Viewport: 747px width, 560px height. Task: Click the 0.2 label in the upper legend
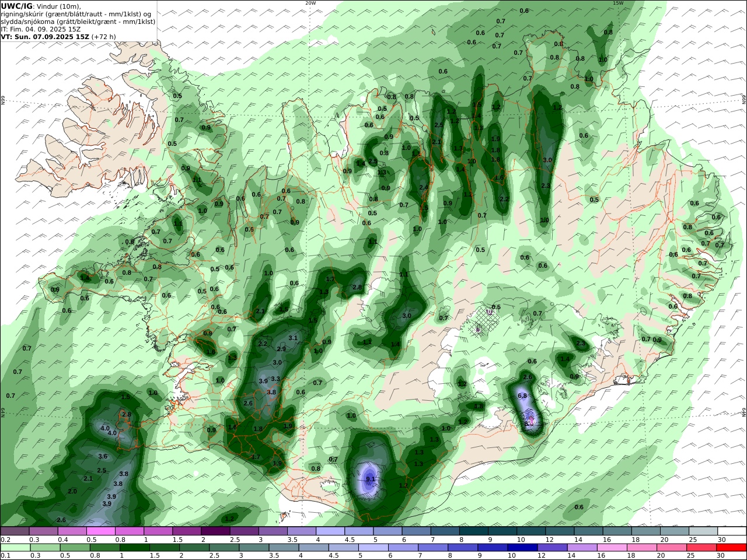pyautogui.click(x=5, y=540)
